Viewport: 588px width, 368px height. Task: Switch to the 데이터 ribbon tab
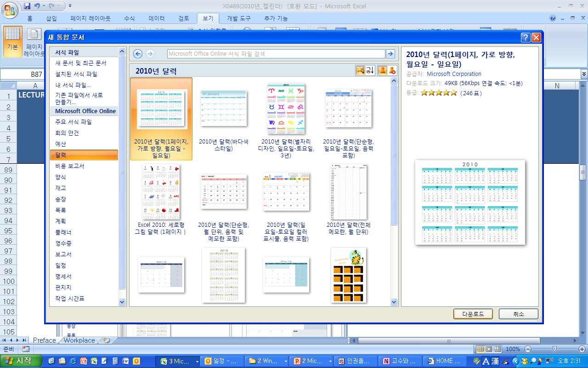(157, 18)
